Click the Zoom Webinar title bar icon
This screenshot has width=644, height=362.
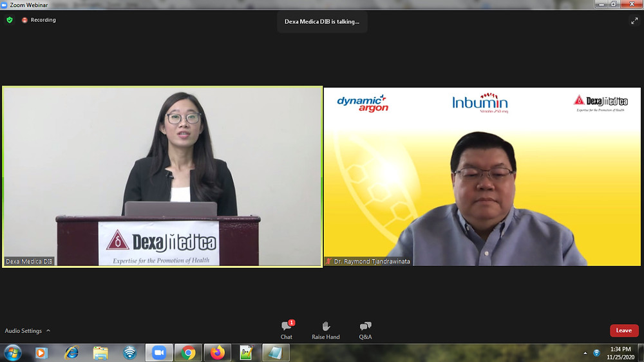[4, 5]
